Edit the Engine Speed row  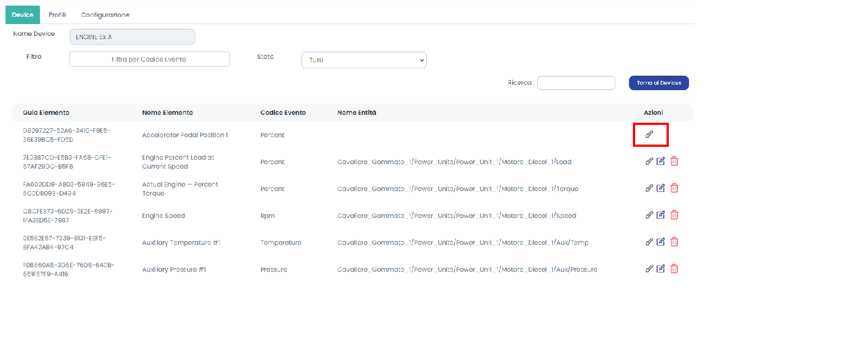click(x=661, y=215)
